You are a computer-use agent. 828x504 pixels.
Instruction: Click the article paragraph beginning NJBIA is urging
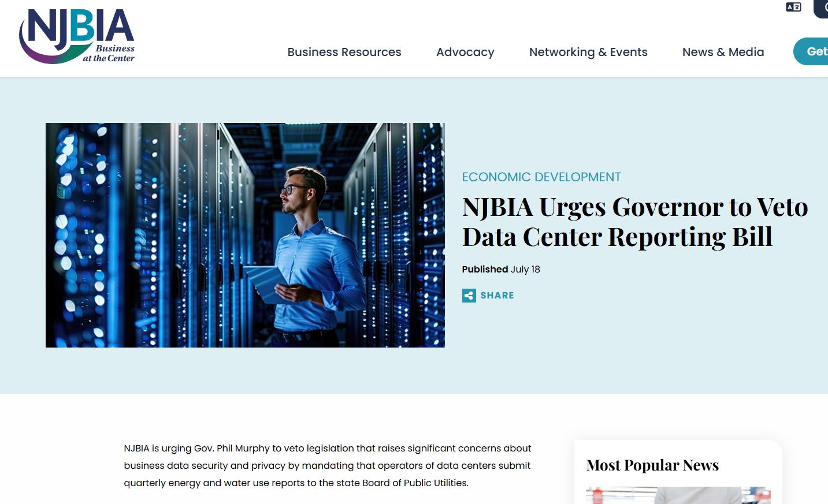328,465
